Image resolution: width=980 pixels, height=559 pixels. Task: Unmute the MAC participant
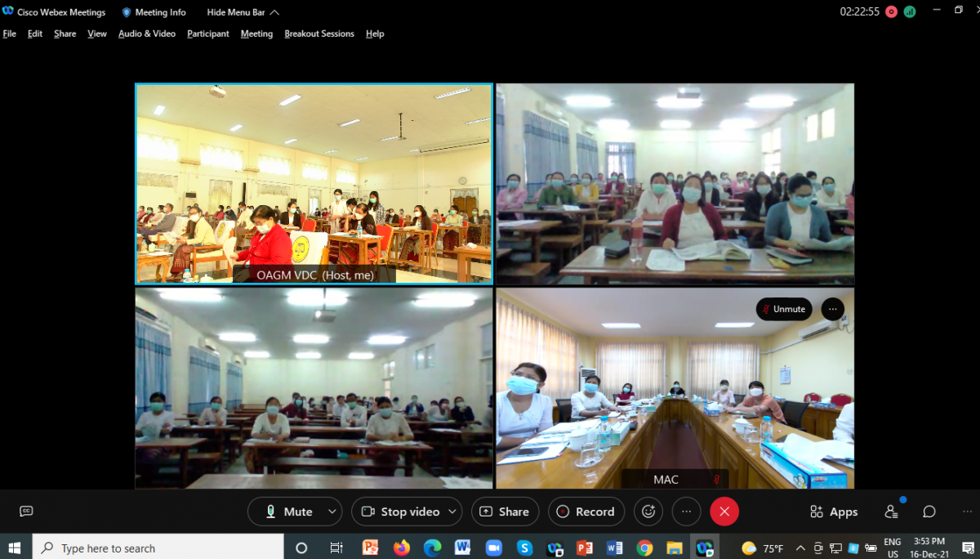pos(783,309)
